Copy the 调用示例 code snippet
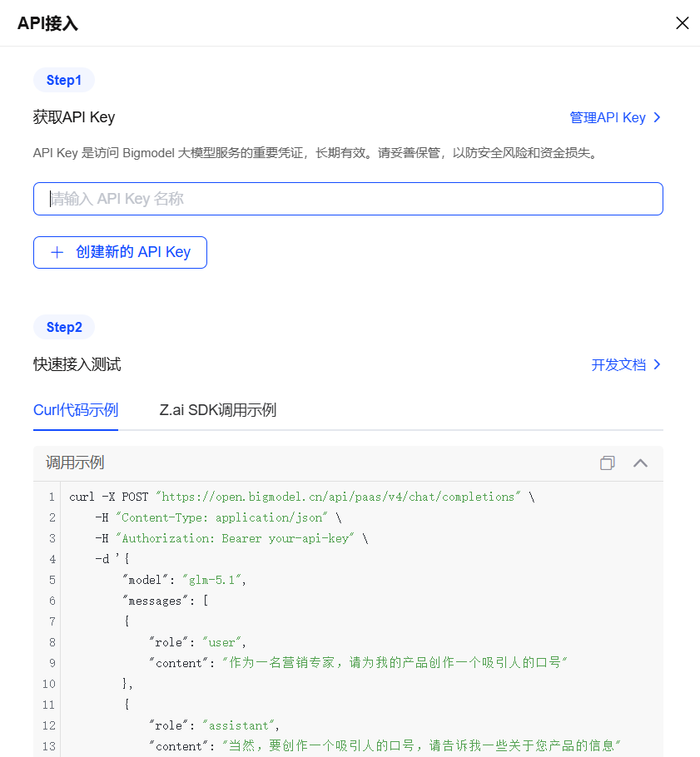Image resolution: width=700 pixels, height=757 pixels. [x=608, y=463]
